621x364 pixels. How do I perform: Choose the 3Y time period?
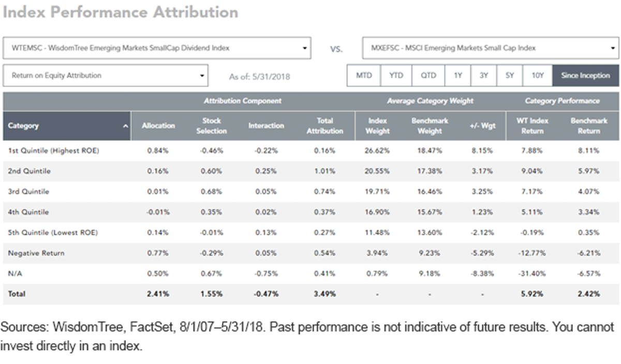pos(484,75)
